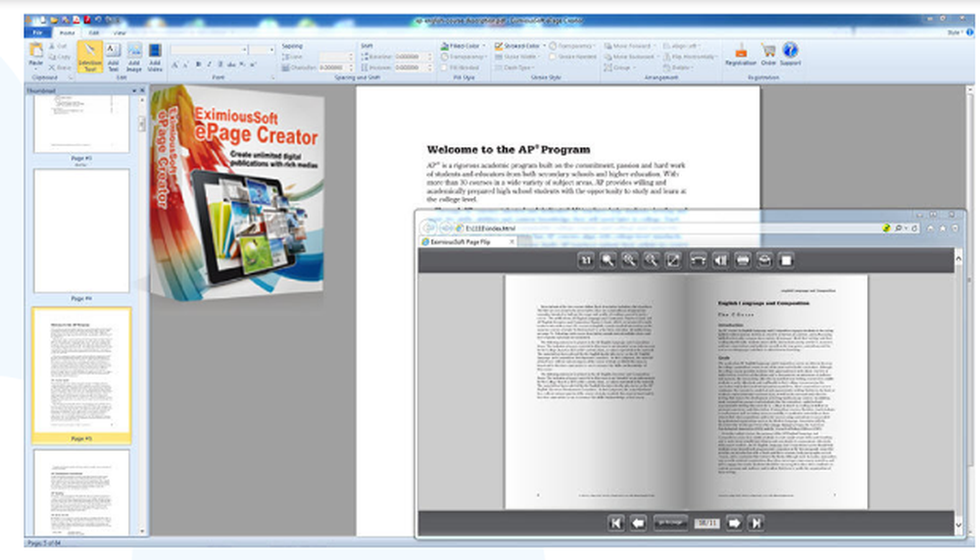The height and width of the screenshot is (560, 980).
Task: Click the page flip print icon
Action: point(743,260)
